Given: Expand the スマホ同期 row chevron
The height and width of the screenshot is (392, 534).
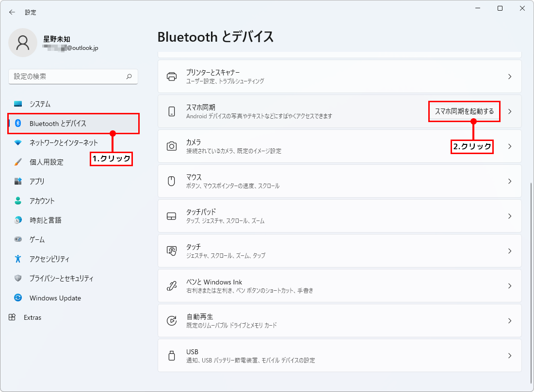Looking at the screenshot, I should [510, 111].
